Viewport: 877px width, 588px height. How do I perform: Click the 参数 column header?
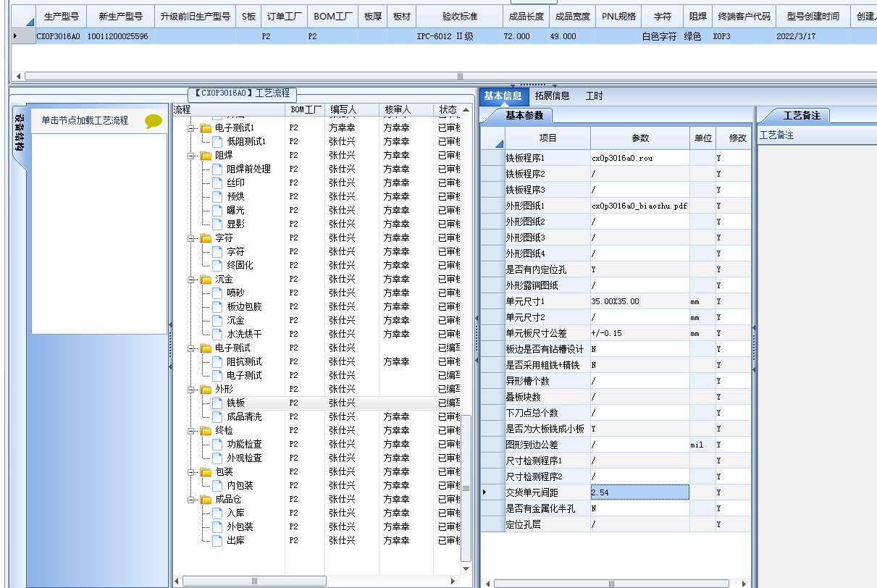coord(640,138)
